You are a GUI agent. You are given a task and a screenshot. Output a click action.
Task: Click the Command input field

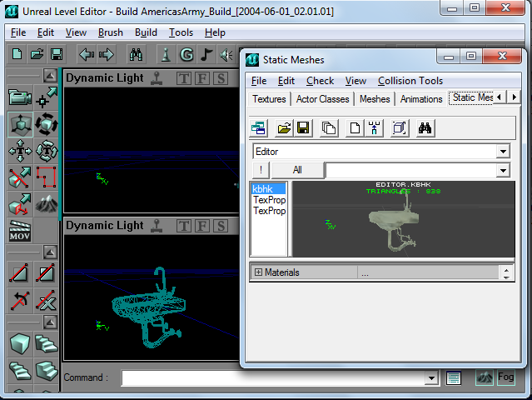click(x=273, y=378)
